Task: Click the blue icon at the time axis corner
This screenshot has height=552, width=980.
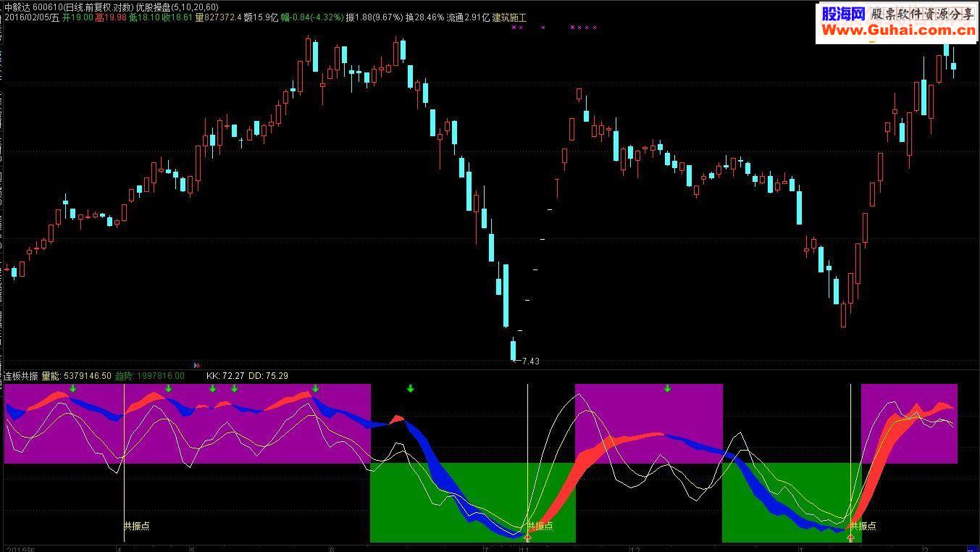Action: 972,548
